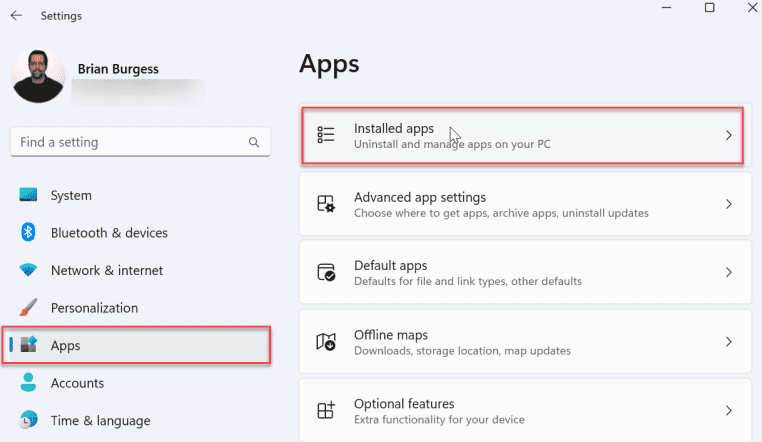Open Advanced app settings chevron arrow

[729, 204]
